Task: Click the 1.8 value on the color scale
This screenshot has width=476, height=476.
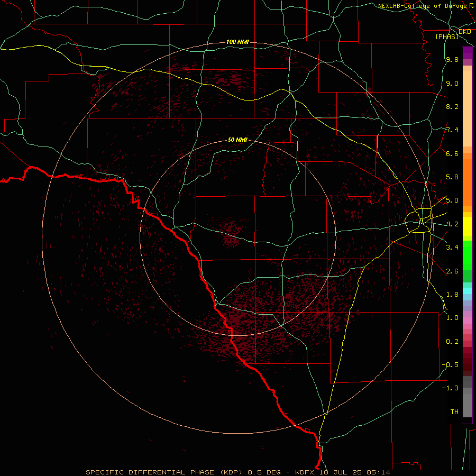Action: coord(452,295)
